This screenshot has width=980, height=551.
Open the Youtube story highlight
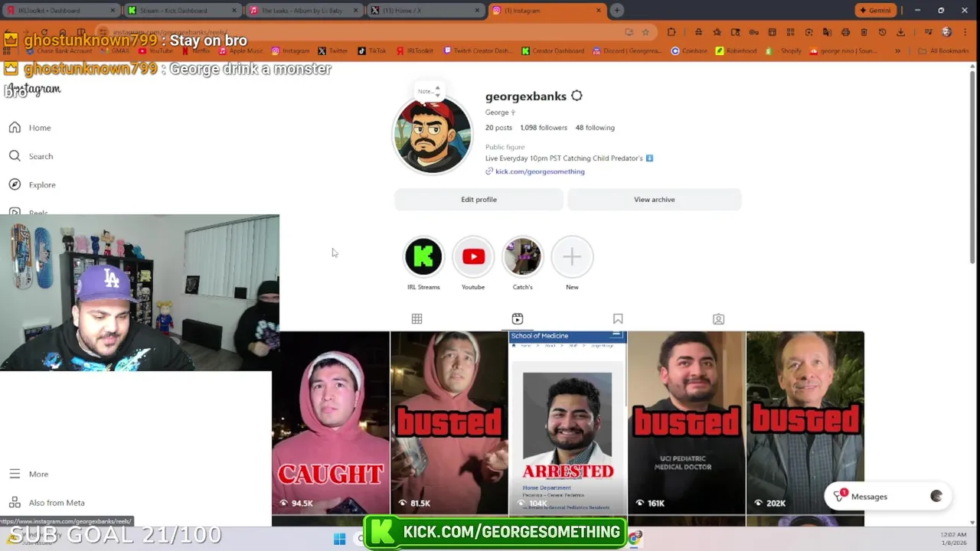473,264
